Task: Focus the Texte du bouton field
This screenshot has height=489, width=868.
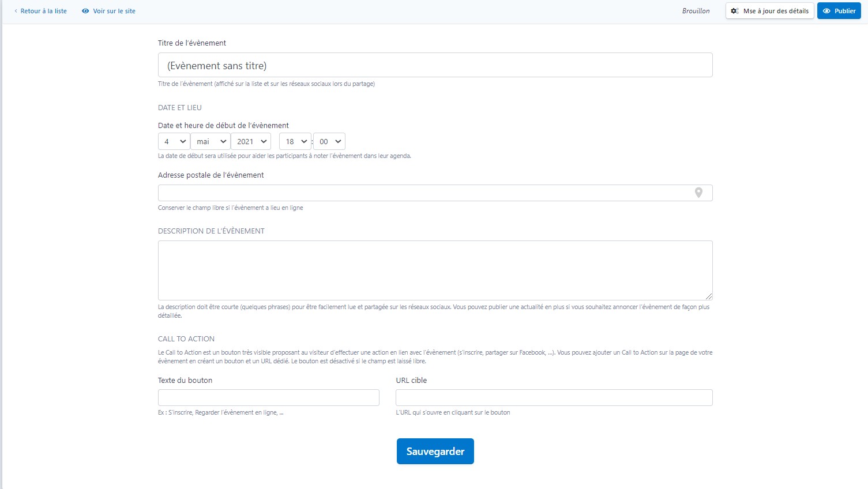Action: point(268,397)
